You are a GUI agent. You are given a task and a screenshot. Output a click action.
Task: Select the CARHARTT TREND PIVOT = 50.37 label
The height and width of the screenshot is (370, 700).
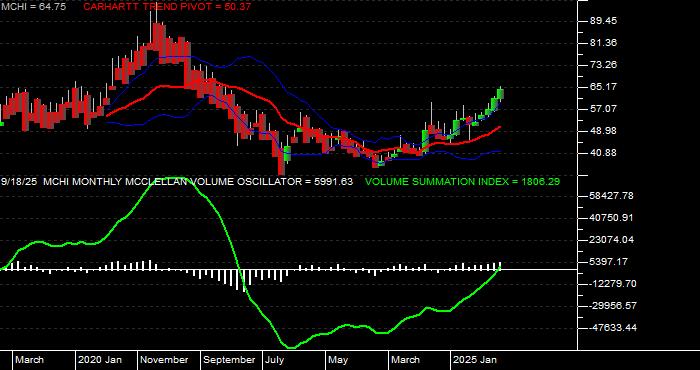point(167,7)
